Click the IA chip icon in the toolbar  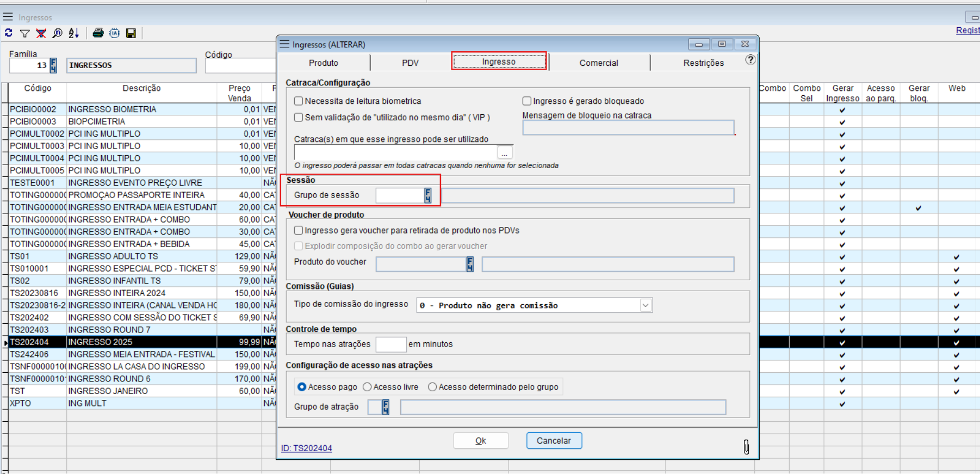(x=114, y=33)
